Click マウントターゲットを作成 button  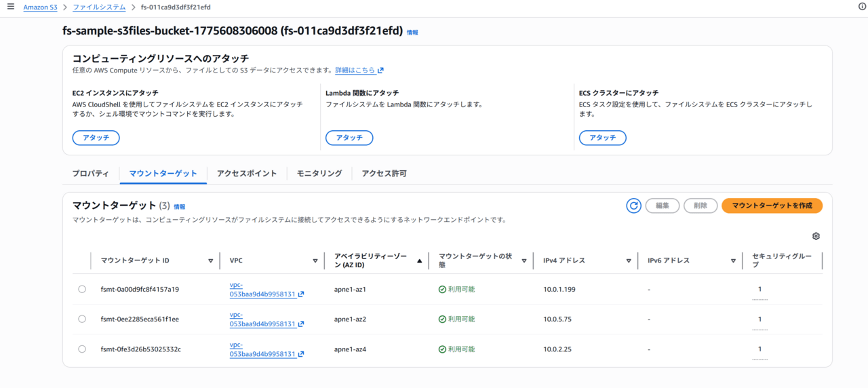tap(772, 206)
